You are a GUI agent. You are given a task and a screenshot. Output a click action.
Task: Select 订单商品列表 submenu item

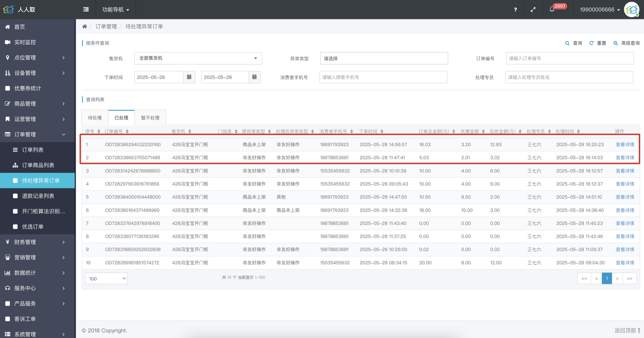point(37,165)
